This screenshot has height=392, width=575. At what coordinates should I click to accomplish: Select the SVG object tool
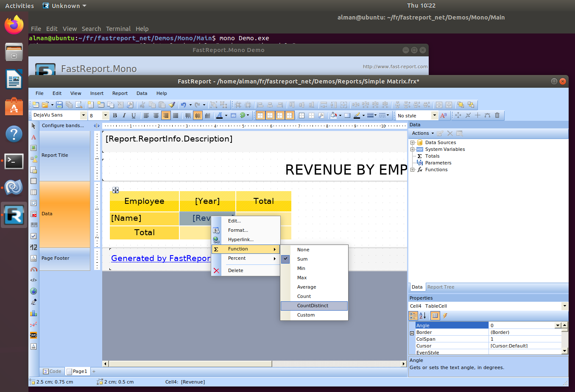coord(33,335)
